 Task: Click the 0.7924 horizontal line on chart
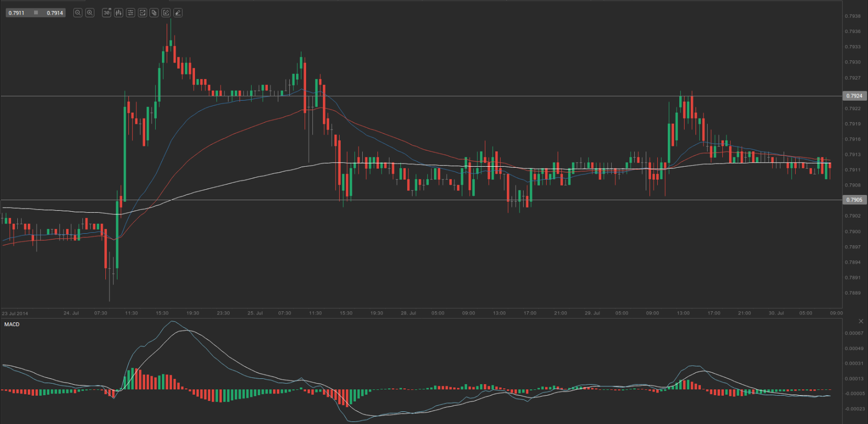419,96
